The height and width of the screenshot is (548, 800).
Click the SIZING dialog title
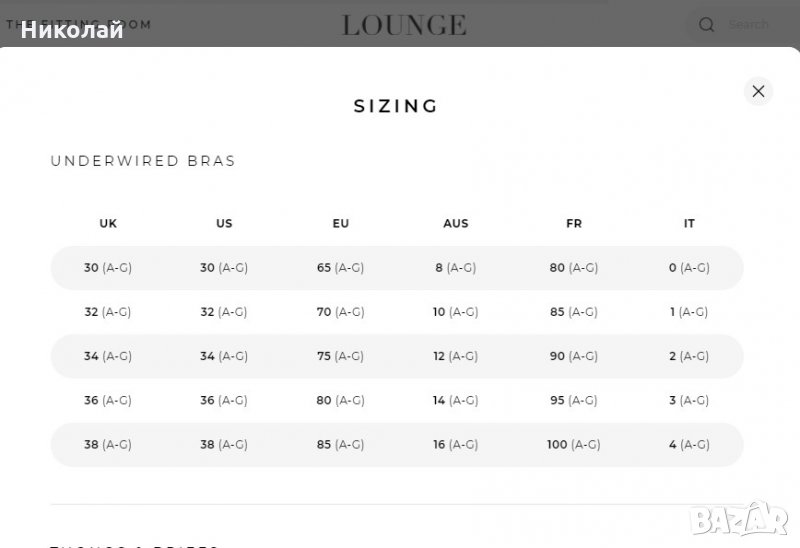[396, 106]
